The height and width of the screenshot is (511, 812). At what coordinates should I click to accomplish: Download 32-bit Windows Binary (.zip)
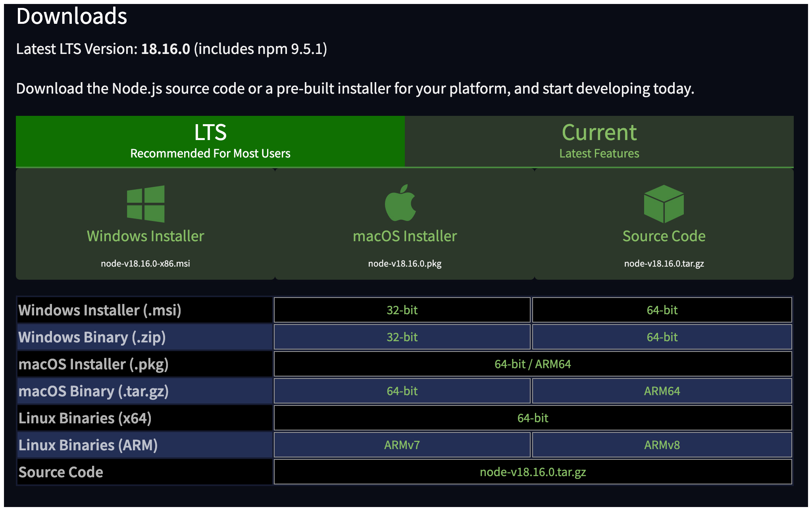click(x=402, y=337)
